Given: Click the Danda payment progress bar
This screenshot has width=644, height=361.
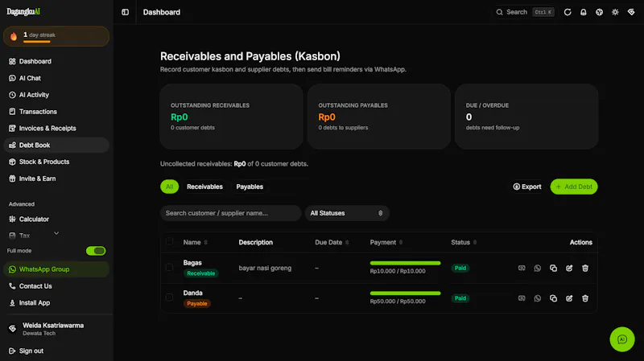Looking at the screenshot, I should tap(405, 293).
